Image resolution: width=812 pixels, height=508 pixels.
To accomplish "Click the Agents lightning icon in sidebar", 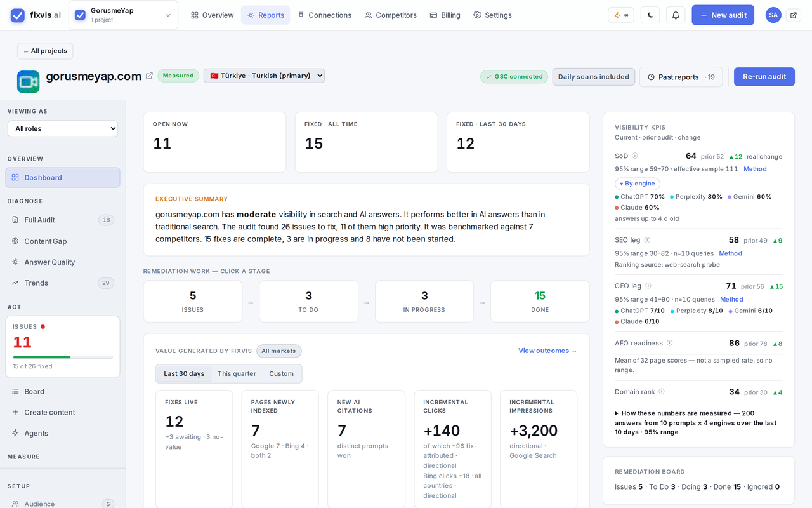I will click(x=15, y=434).
